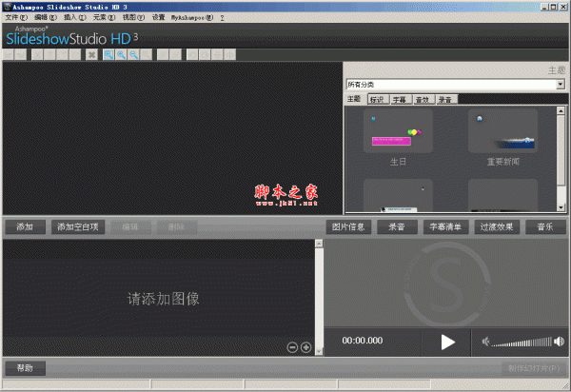571x392 pixels.
Task: Click the greyed-out magnifier icon after zoom out
Action: pos(146,55)
